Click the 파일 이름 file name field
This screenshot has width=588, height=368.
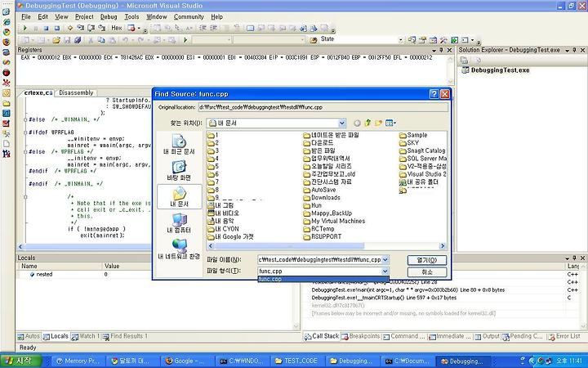click(319, 260)
